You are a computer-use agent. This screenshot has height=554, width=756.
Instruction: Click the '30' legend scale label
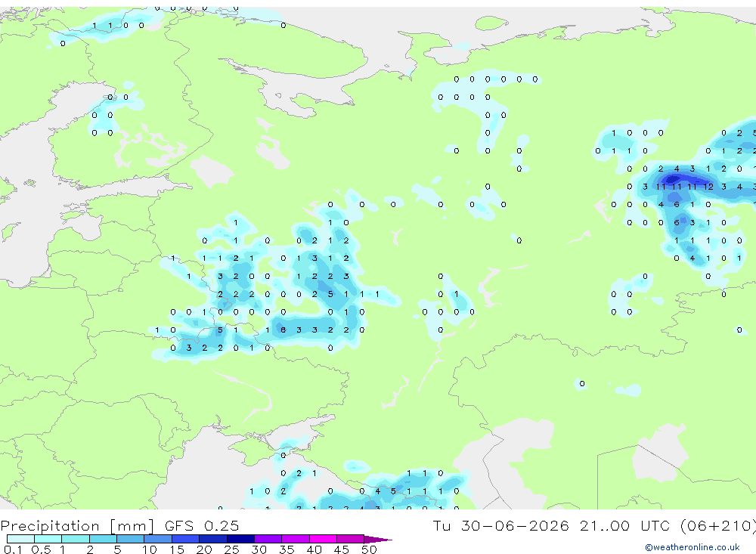(259, 549)
